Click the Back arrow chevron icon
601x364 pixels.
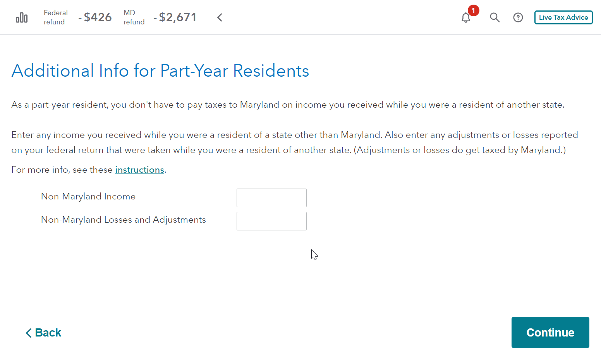(x=28, y=333)
